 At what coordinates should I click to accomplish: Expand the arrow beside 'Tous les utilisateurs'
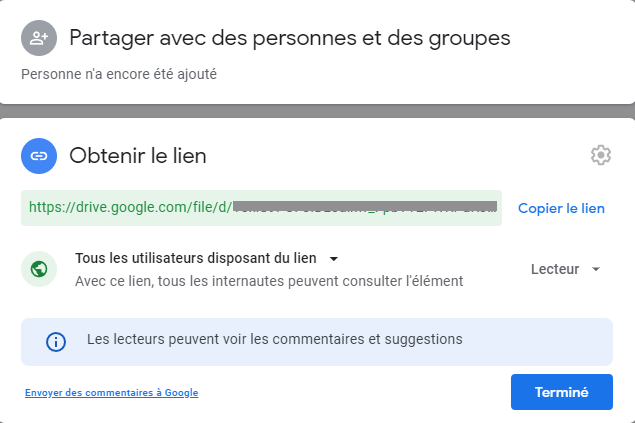pyautogui.click(x=334, y=259)
